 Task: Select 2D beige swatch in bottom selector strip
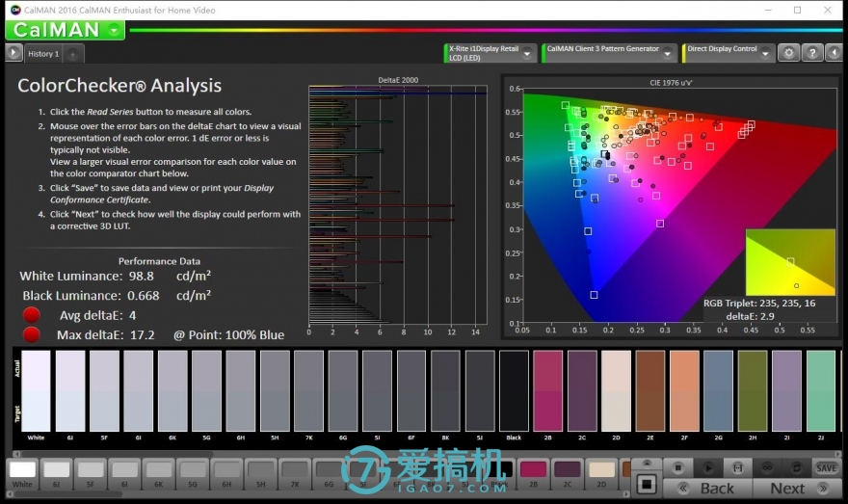tap(601, 474)
